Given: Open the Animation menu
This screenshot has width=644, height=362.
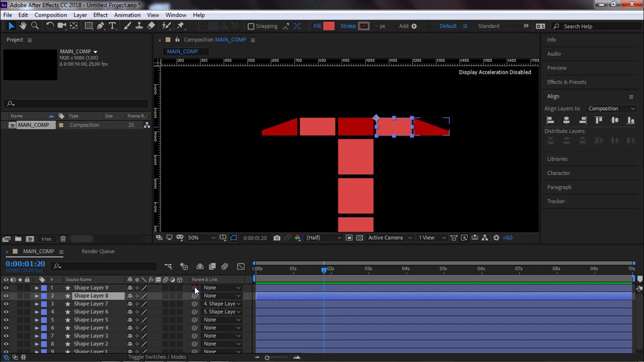Looking at the screenshot, I should point(127,15).
